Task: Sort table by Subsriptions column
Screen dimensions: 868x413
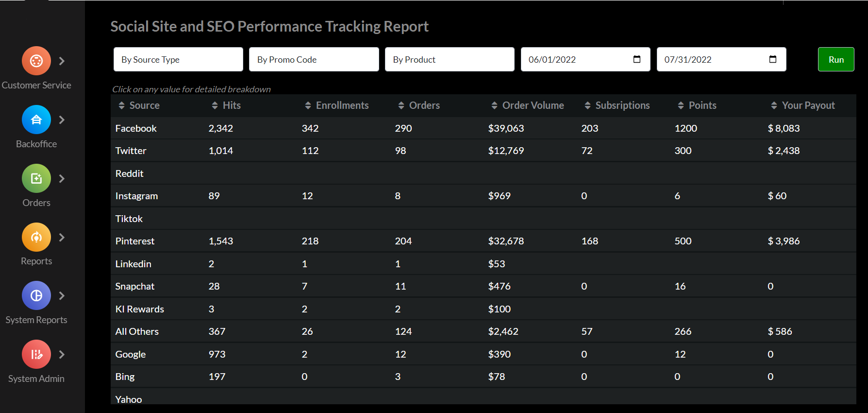Action: (587, 105)
